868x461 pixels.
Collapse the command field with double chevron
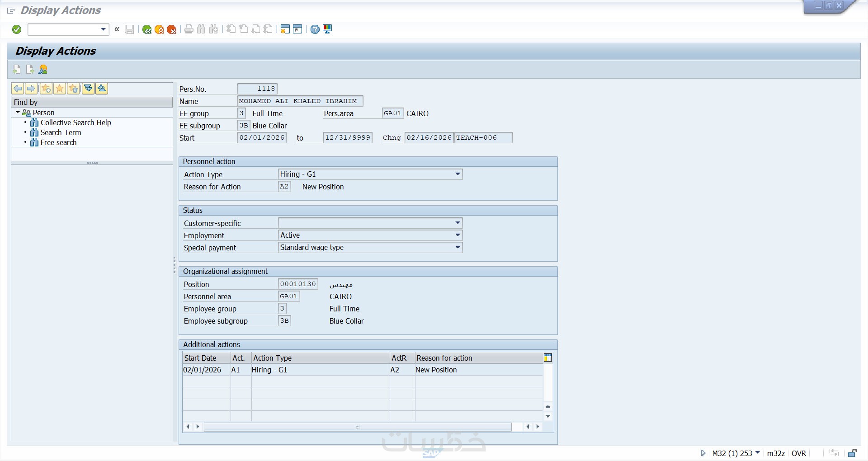tap(117, 29)
